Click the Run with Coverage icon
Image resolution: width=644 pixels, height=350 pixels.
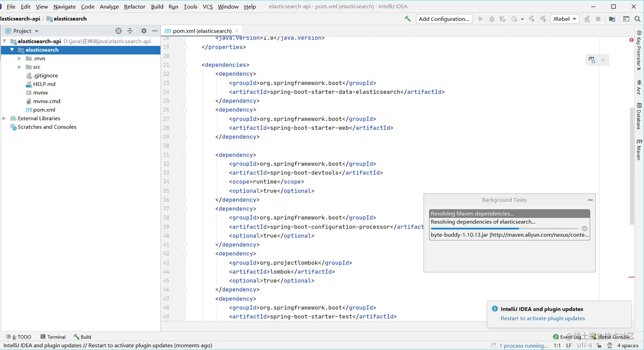click(x=503, y=19)
